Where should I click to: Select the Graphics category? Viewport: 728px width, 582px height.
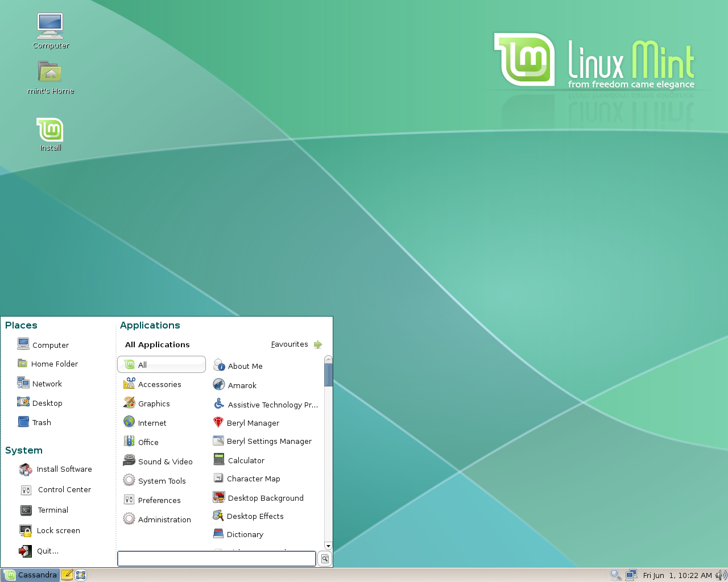[x=146, y=404]
